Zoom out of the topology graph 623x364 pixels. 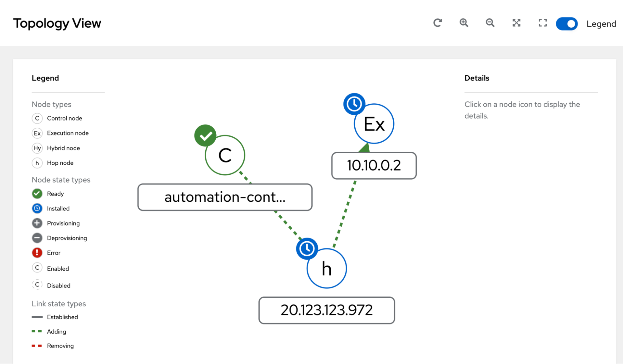(490, 23)
